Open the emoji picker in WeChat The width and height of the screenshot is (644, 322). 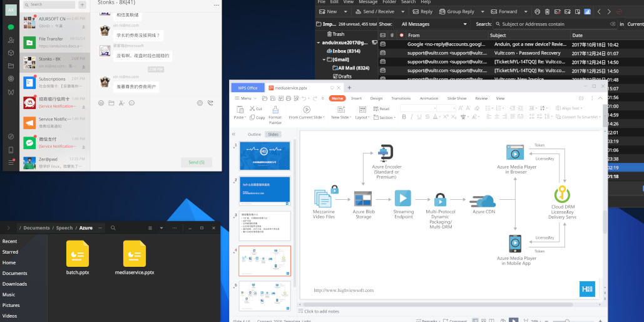pos(101,103)
